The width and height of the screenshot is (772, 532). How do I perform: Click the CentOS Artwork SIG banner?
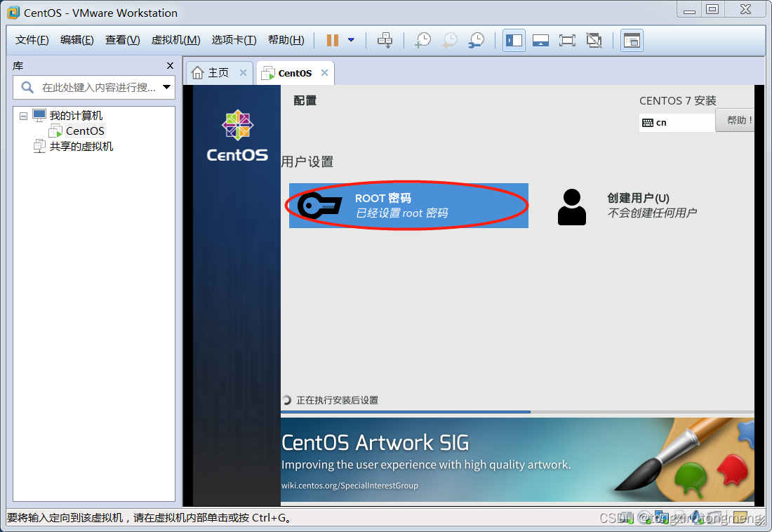point(517,460)
